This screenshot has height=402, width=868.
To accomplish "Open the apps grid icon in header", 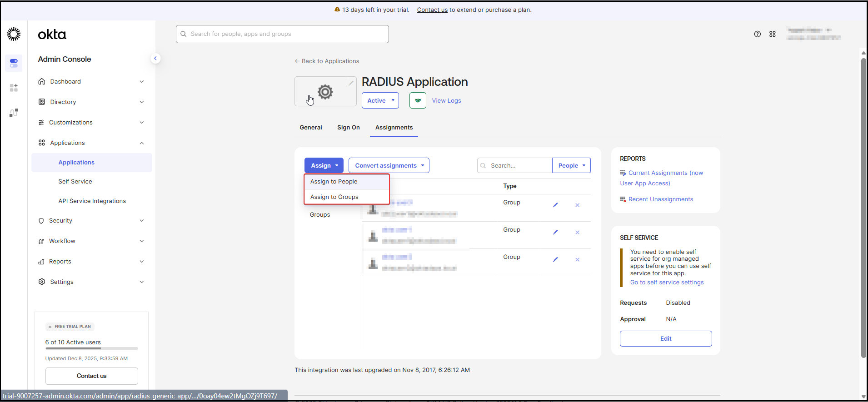I will 772,34.
